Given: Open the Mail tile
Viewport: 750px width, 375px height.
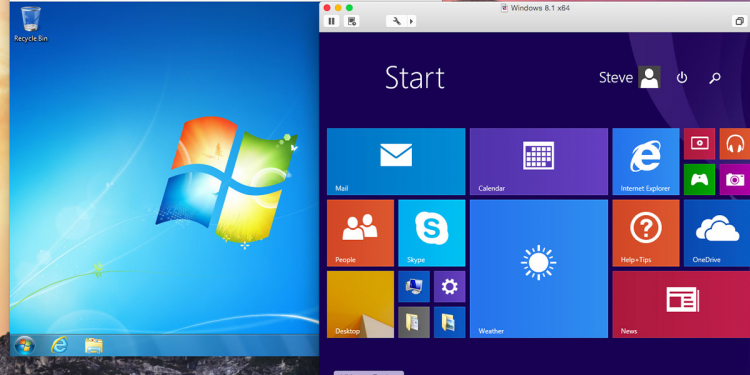Looking at the screenshot, I should pyautogui.click(x=396, y=162).
